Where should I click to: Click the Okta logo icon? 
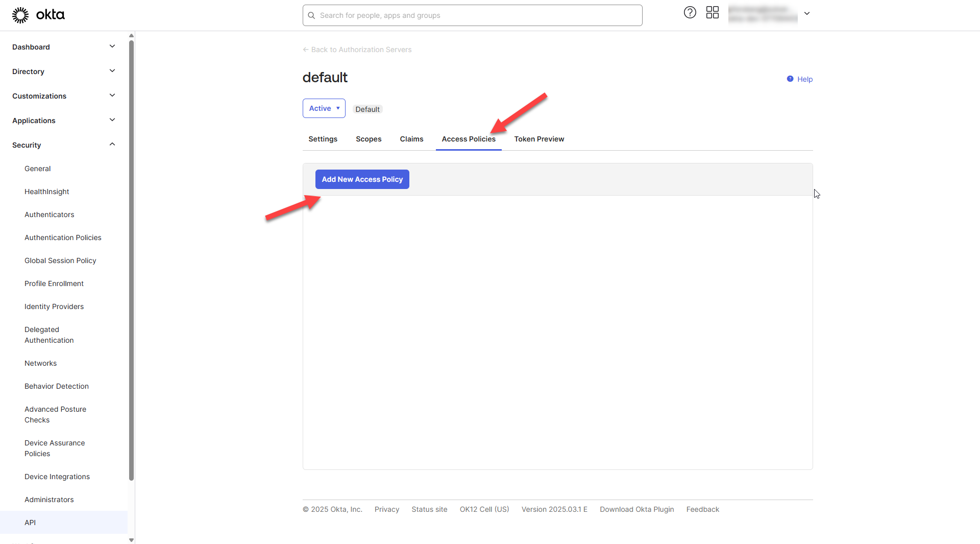pos(20,15)
